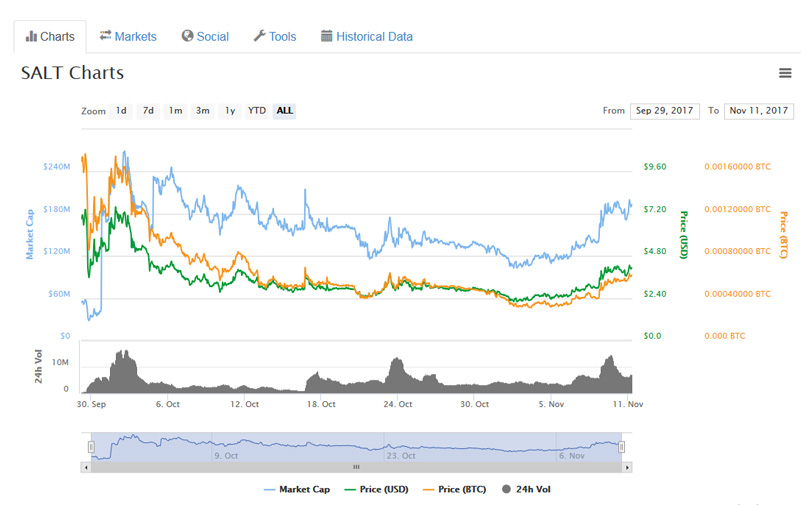
Task: Grab the left navigator range handle
Action: [91, 447]
